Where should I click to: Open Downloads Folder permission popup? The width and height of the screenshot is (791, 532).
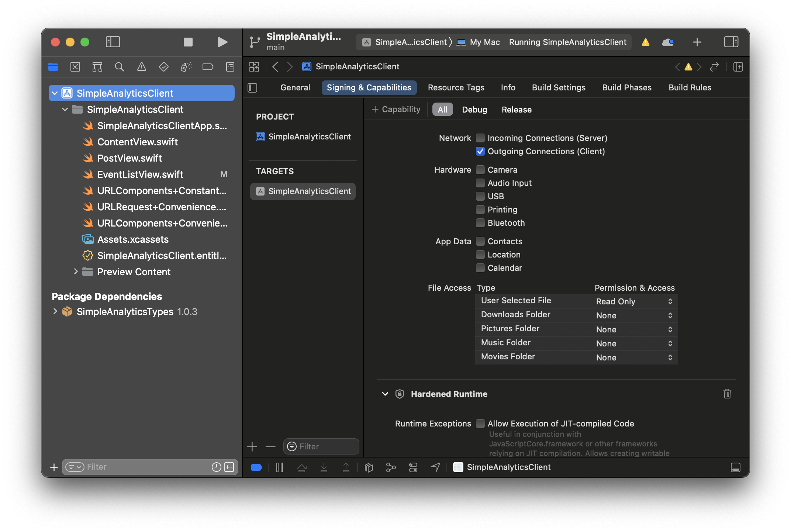point(635,315)
